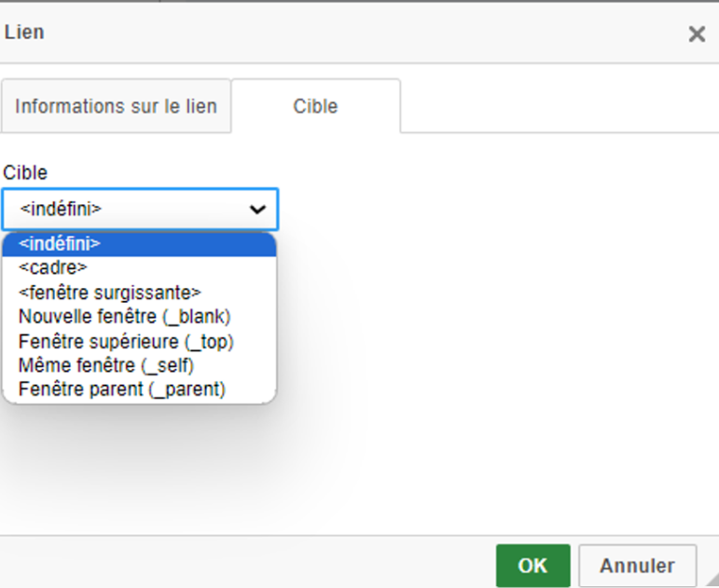Confirm with the green OK button

tap(532, 566)
